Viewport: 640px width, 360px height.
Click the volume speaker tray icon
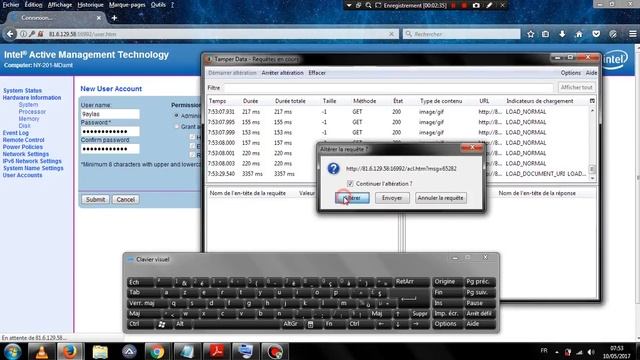(x=591, y=352)
